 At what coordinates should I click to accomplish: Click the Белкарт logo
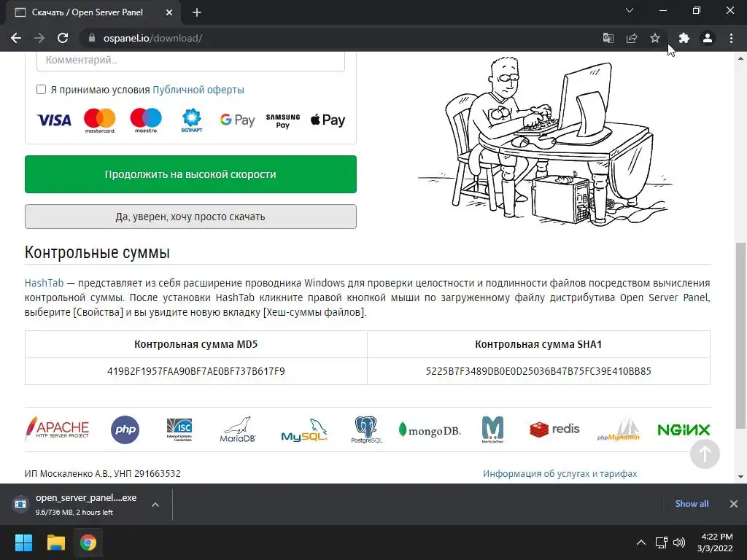[192, 120]
